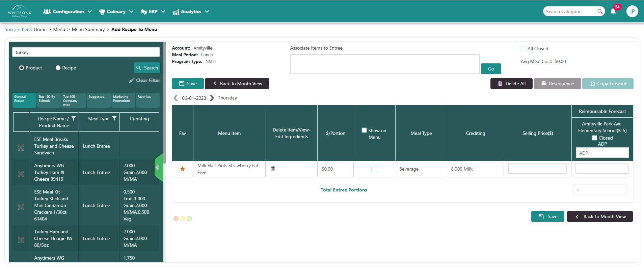Image resolution: width=644 pixels, height=267 pixels.
Task: Click the notification bell icon
Action: [x=613, y=11]
